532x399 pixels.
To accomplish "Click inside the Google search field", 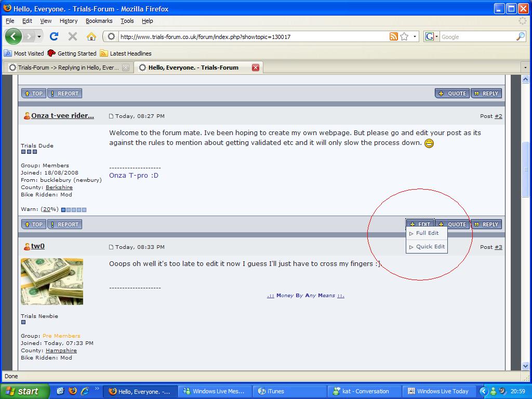I will click(478, 37).
